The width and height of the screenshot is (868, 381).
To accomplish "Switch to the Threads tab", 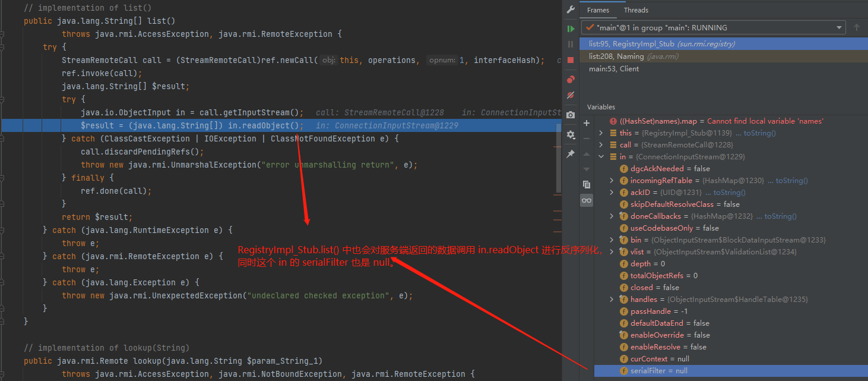I will tap(636, 10).
